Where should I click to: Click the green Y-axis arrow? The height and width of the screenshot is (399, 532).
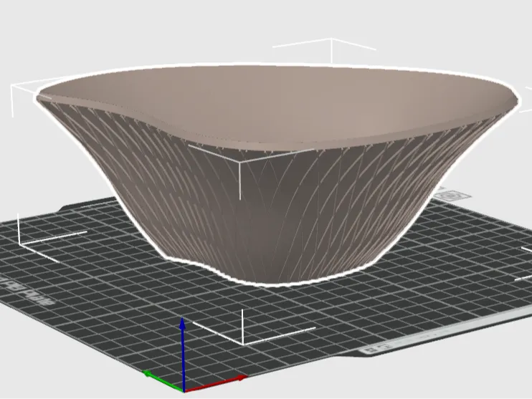pos(163,381)
